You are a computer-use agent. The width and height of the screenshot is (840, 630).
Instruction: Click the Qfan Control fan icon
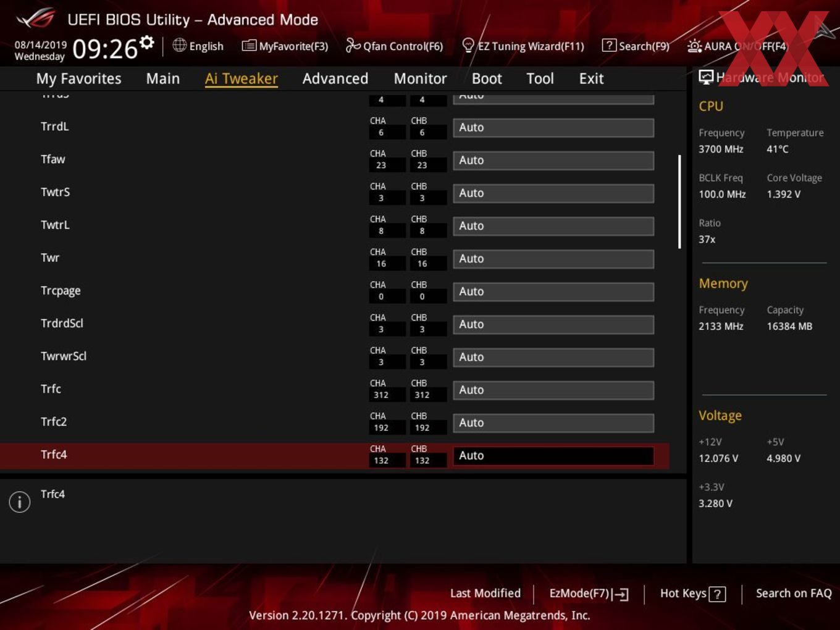click(353, 45)
